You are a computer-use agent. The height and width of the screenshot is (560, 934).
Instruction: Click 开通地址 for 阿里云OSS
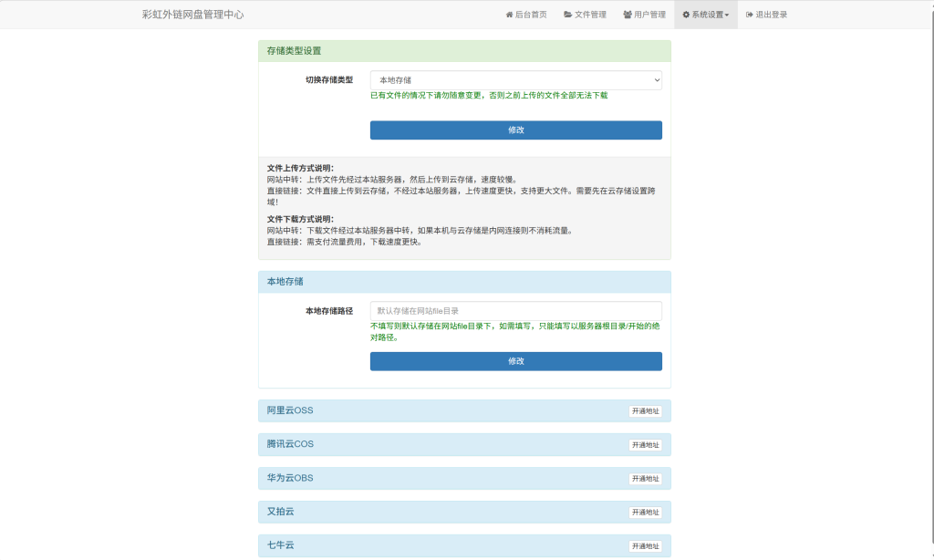(x=647, y=410)
